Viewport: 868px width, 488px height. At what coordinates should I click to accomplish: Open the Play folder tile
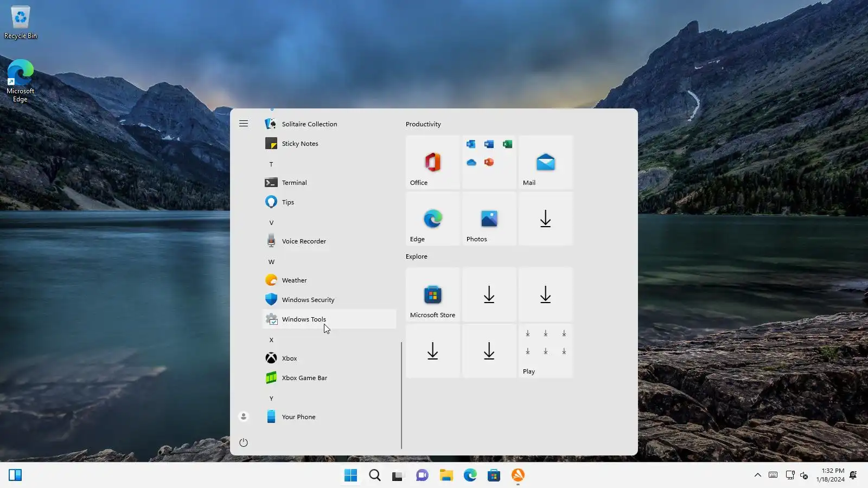pyautogui.click(x=546, y=351)
